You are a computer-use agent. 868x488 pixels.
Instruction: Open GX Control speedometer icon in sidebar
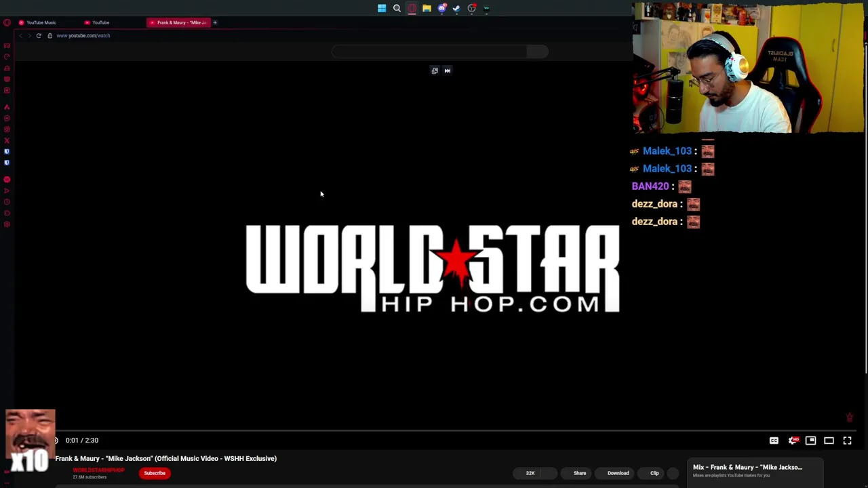pos(7,57)
